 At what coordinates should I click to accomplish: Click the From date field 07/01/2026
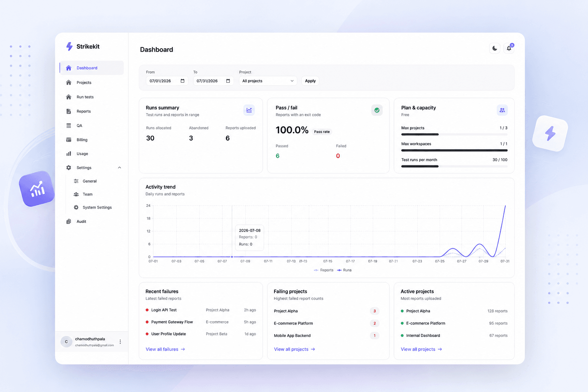tap(167, 81)
